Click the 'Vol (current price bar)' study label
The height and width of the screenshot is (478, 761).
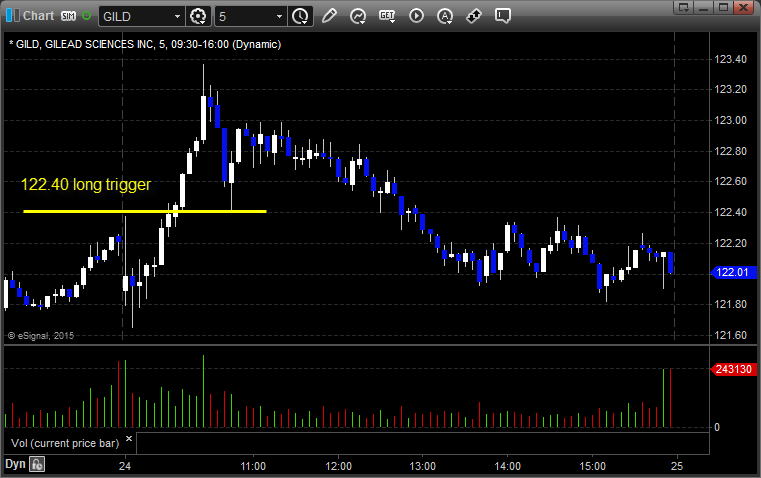65,443
